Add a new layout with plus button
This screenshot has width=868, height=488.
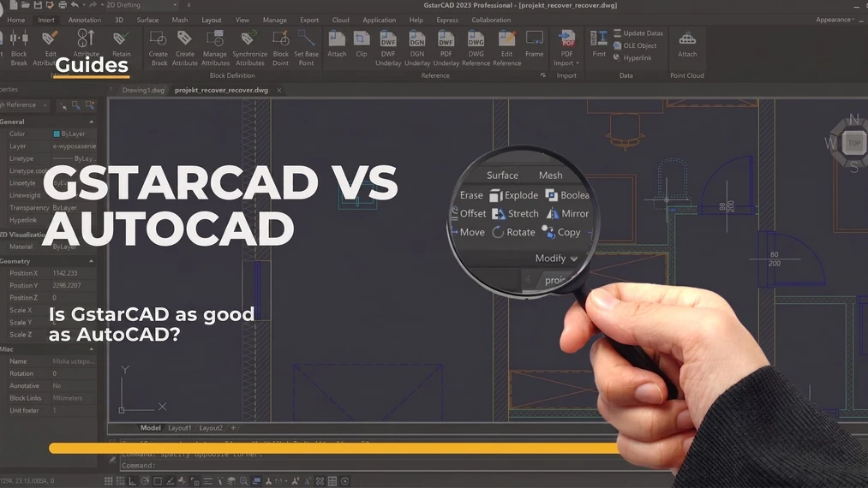233,428
